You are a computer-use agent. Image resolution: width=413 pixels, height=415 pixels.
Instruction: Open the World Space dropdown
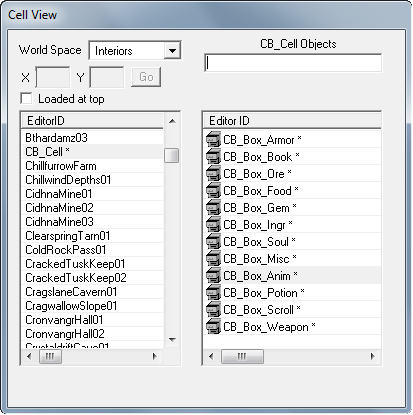click(x=172, y=51)
